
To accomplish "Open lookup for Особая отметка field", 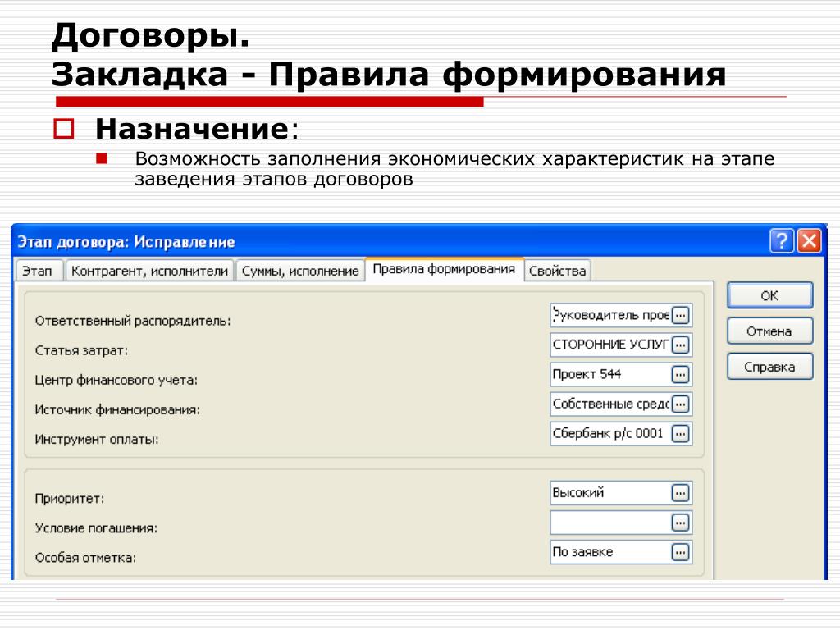I will (680, 552).
